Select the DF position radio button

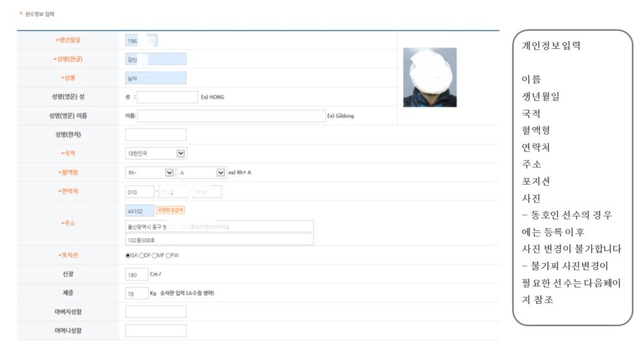(x=142, y=255)
